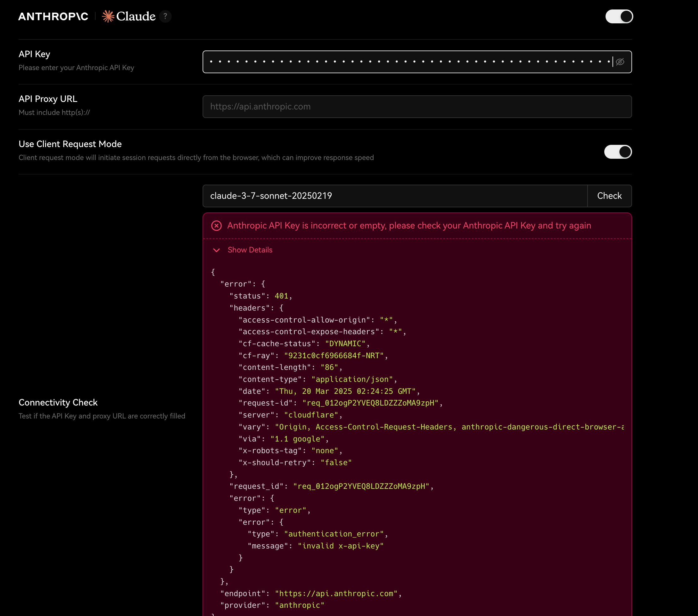Viewport: 698px width, 616px height.
Task: Click the API key error message text
Action: click(409, 225)
